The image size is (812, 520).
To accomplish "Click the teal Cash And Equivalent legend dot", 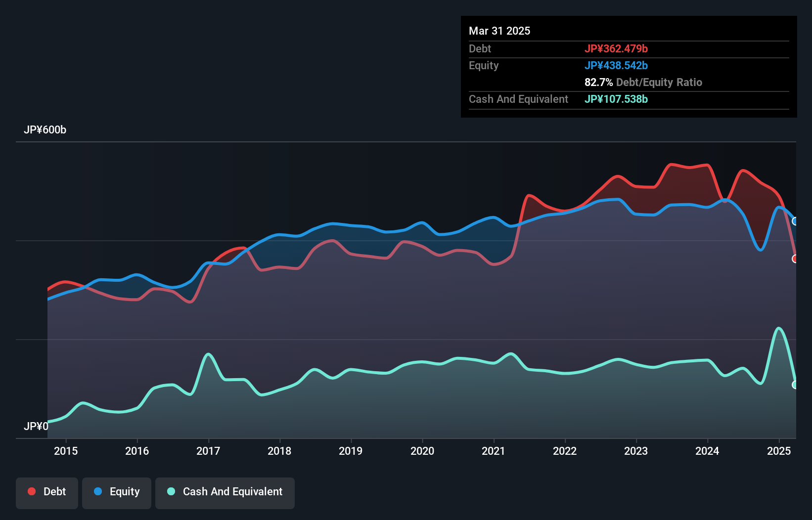I will click(x=170, y=491).
